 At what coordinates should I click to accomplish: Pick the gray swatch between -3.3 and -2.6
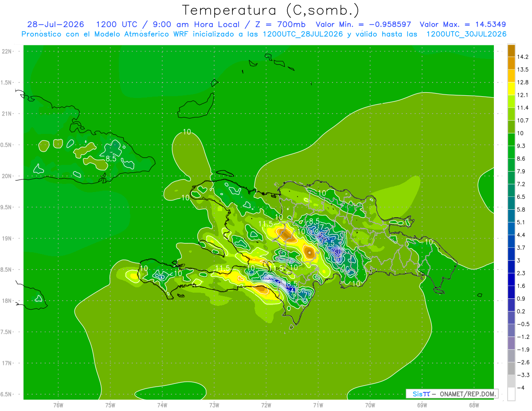[x=511, y=368]
